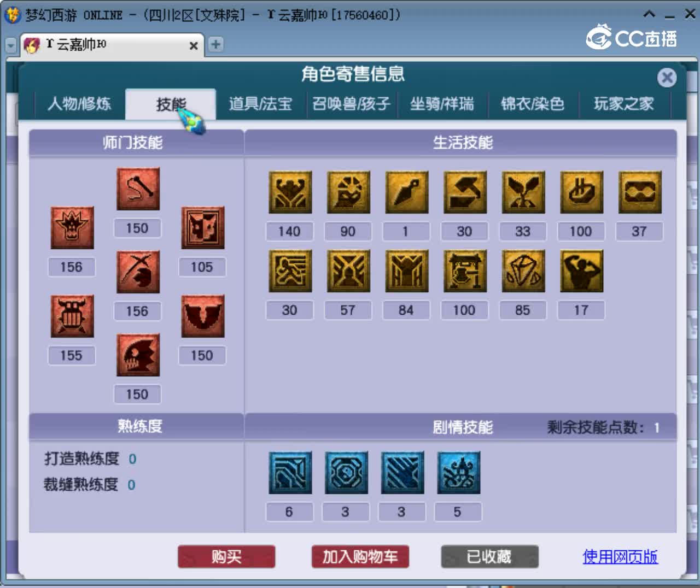Open the 道具/法宝 tab
Viewport: 700px width, 588px height.
click(260, 104)
